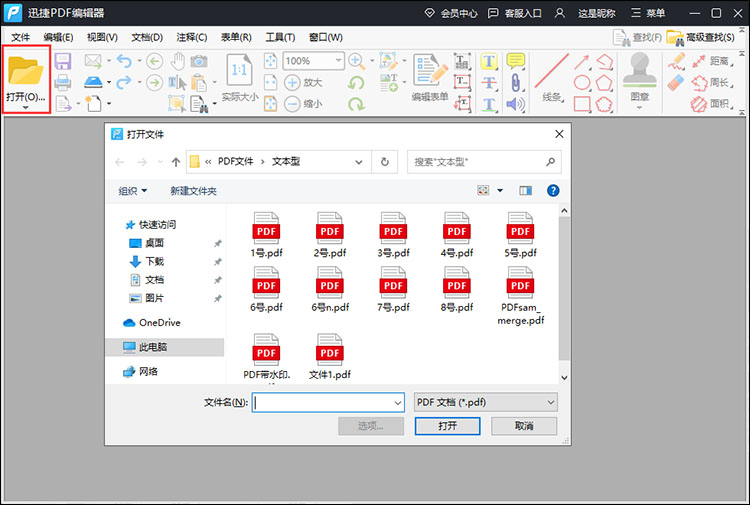Expand the Open button dropdown arrow

25,108
